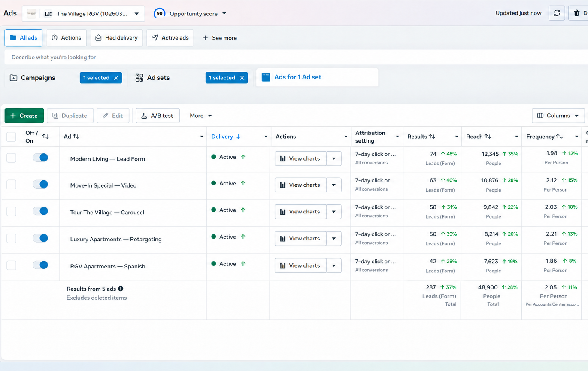Click the info icon beside Results from 5 ads
Screen dimensions: 588x371
pos(121,289)
